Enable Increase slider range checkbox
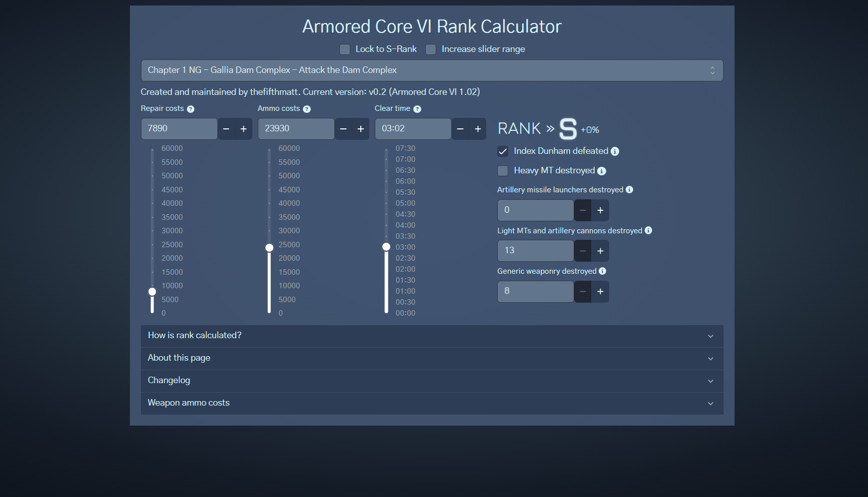 431,49
